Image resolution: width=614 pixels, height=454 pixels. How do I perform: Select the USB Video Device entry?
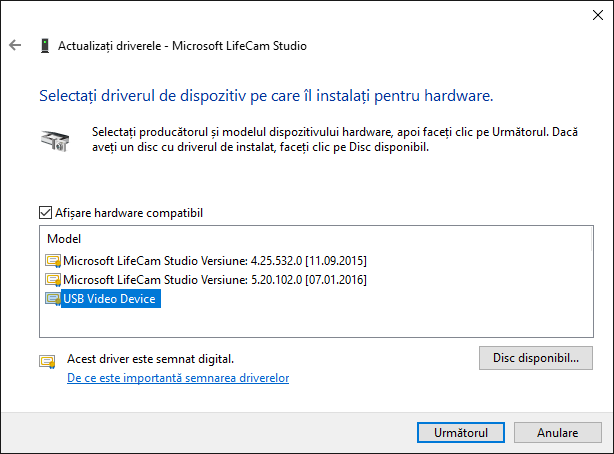110,299
